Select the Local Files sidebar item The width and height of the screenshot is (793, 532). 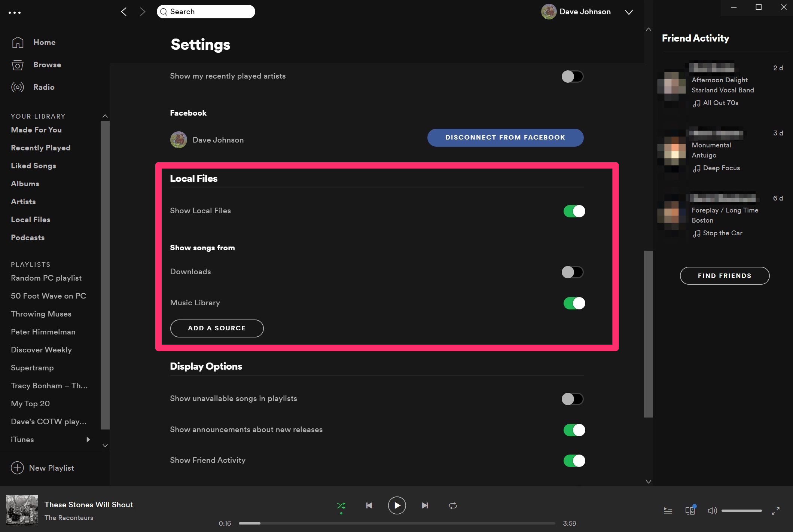click(x=31, y=219)
